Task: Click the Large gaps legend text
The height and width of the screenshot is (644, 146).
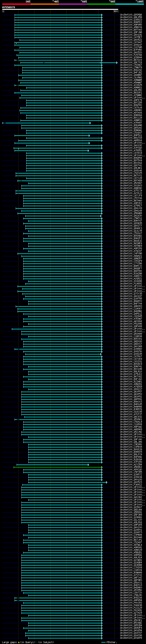Action: click(x=28, y=642)
